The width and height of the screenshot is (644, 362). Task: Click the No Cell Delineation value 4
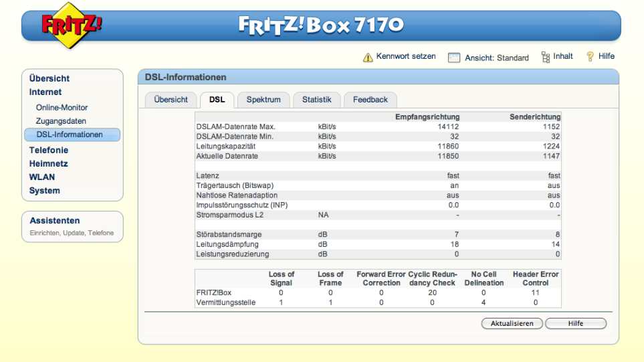pos(484,303)
